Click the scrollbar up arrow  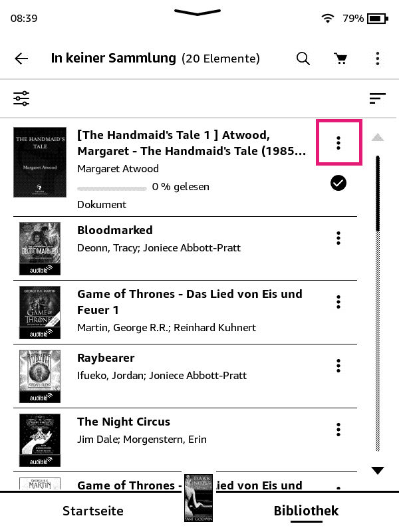coord(378,138)
